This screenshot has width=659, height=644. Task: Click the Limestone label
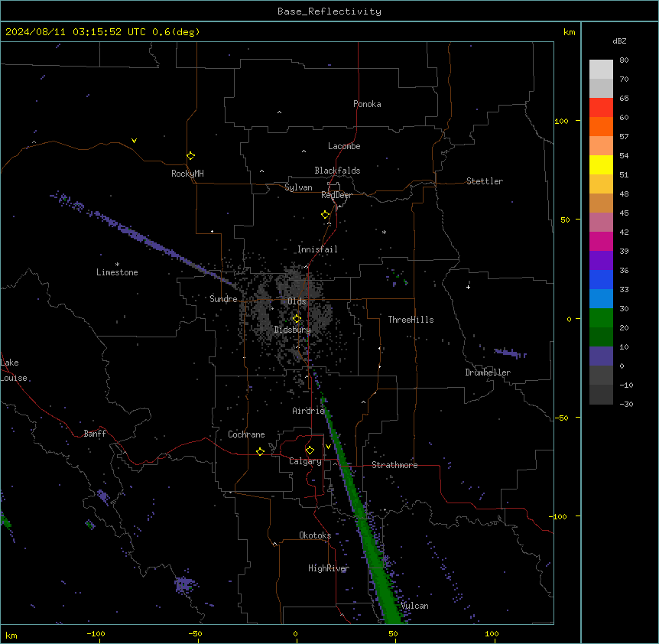pos(117,272)
